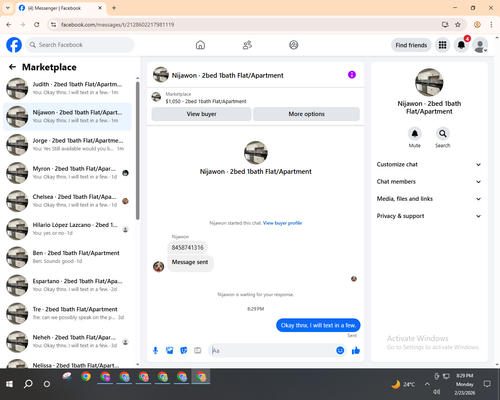
Task: Open Judith's conversation
Action: 67,88
